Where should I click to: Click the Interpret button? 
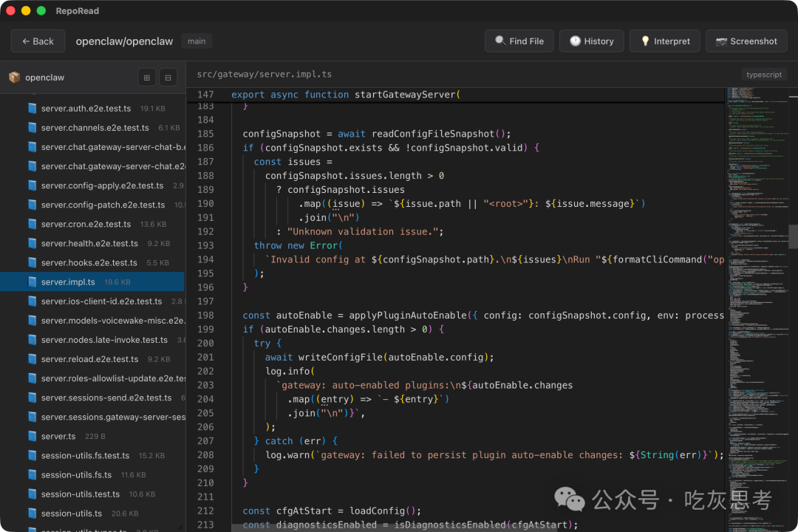click(665, 41)
